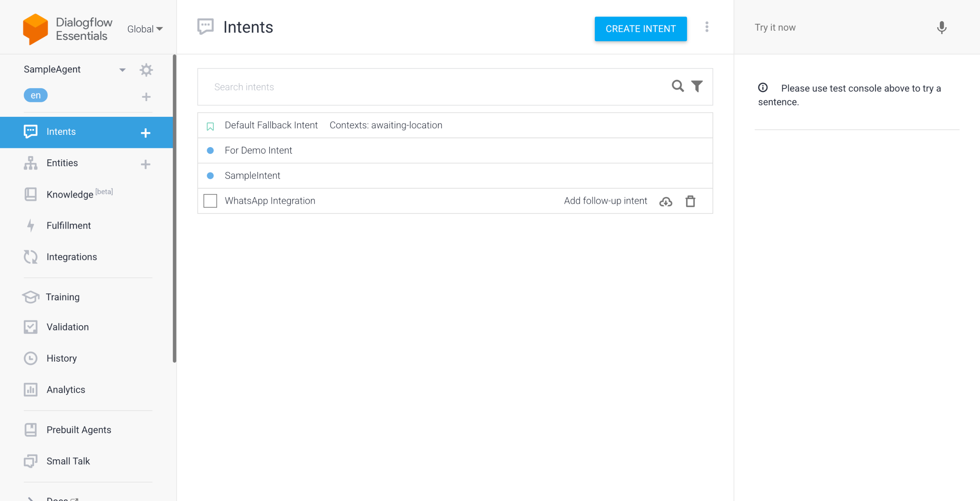980x501 pixels.
Task: Click the cloud download icon on WhatsApp row
Action: click(x=666, y=201)
